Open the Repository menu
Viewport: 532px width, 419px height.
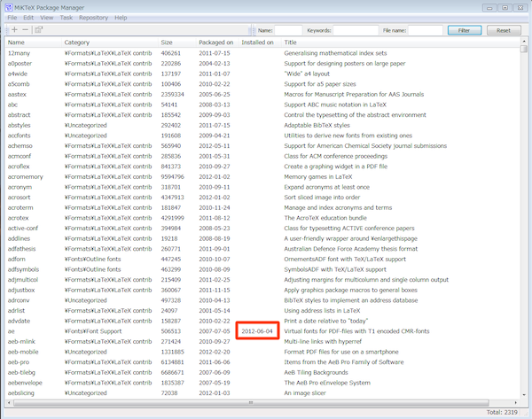point(94,18)
